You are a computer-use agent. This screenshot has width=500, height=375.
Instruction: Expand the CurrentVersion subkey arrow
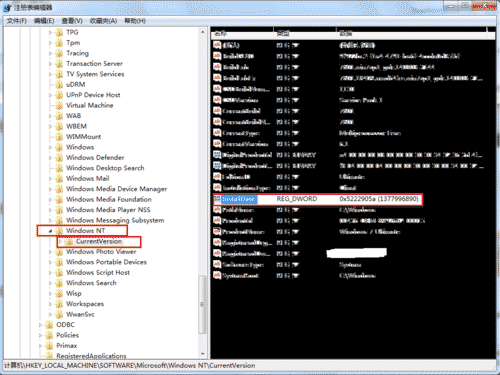tap(60, 241)
